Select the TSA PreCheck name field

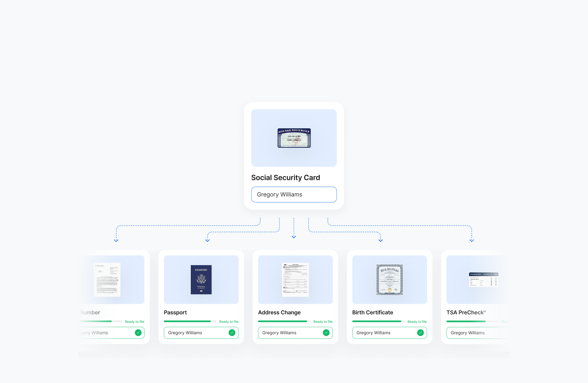(477, 333)
